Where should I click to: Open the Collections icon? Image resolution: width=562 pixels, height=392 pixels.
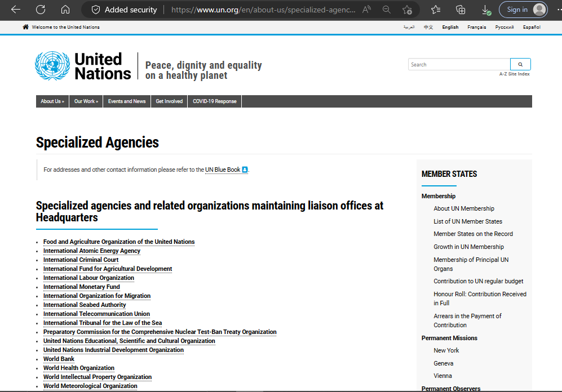point(461,10)
